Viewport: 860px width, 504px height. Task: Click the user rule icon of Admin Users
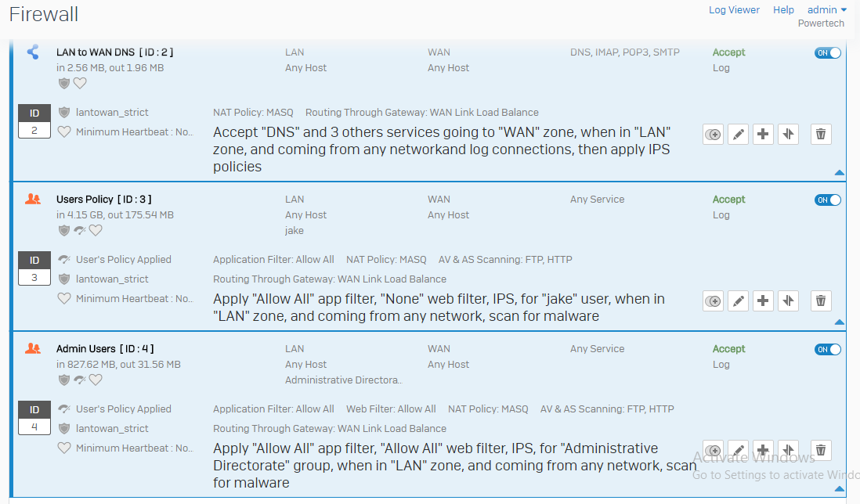(x=33, y=348)
